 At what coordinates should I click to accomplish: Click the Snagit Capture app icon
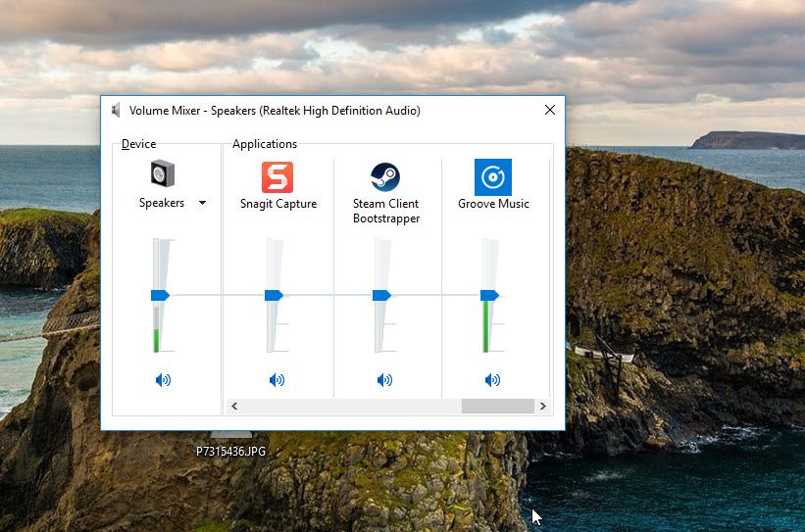coord(277,177)
